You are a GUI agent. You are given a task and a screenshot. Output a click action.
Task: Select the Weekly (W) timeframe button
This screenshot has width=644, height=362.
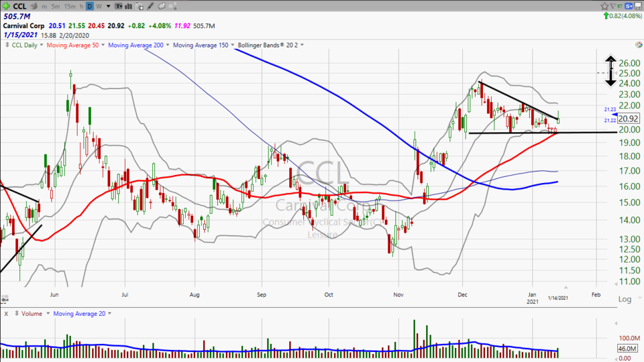(99, 7)
